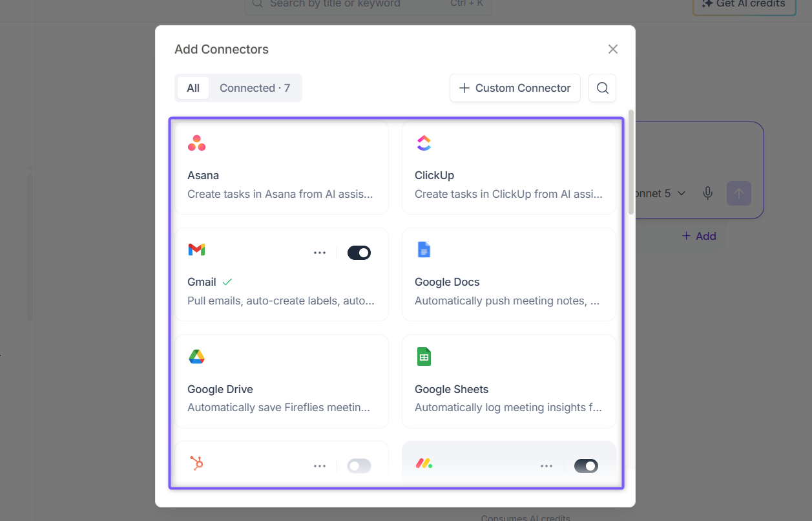Select the All tab
Image resolution: width=812 pixels, height=521 pixels.
click(x=193, y=88)
